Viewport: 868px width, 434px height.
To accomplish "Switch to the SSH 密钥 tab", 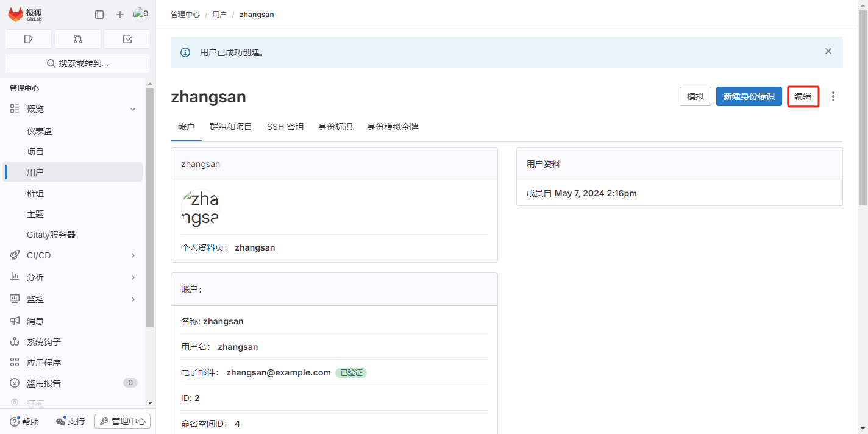I will pos(285,127).
